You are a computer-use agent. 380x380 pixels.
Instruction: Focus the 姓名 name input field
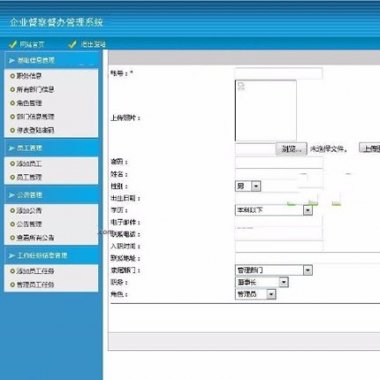coord(279,174)
